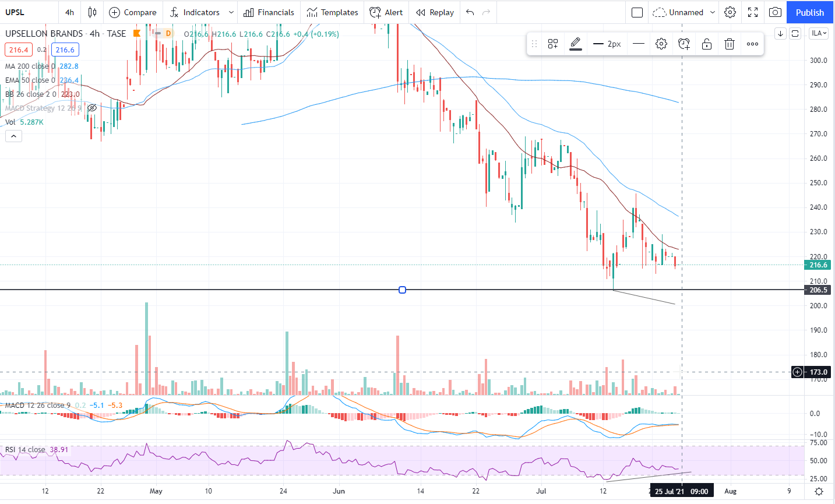Open the ILA currency dropdown
Image resolution: width=835 pixels, height=504 pixels.
(819, 33)
